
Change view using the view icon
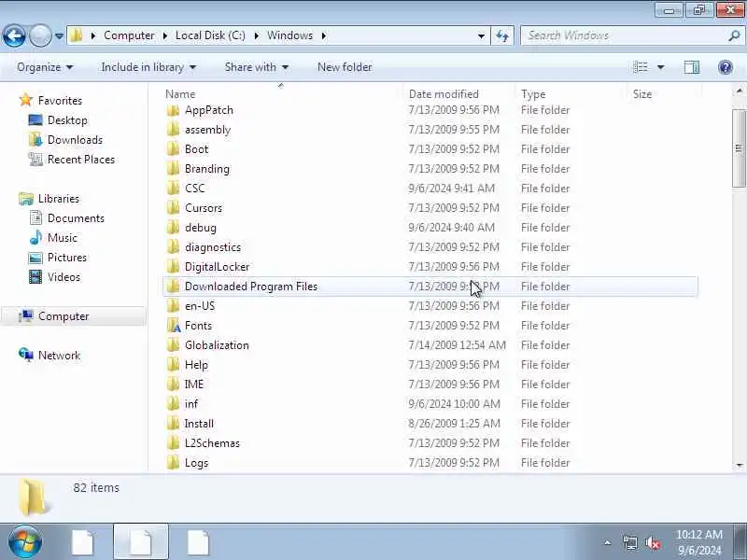(x=641, y=67)
